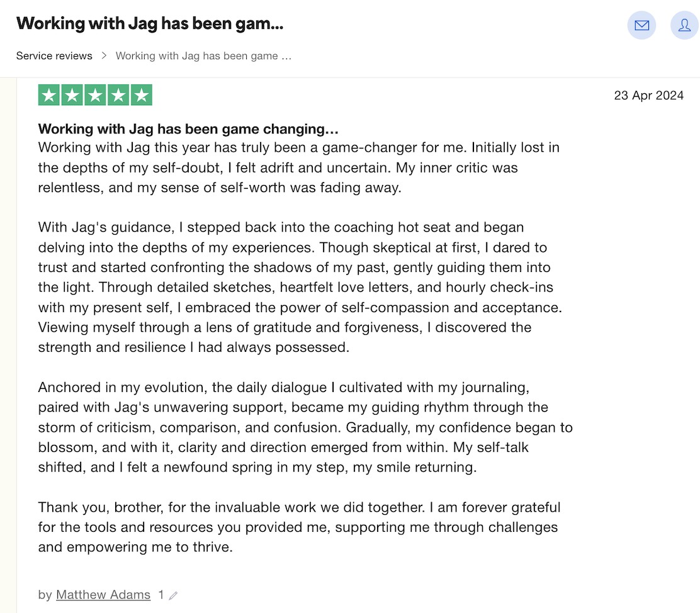This screenshot has height=613, width=700.
Task: Click the bold review heading text
Action: click(x=189, y=129)
